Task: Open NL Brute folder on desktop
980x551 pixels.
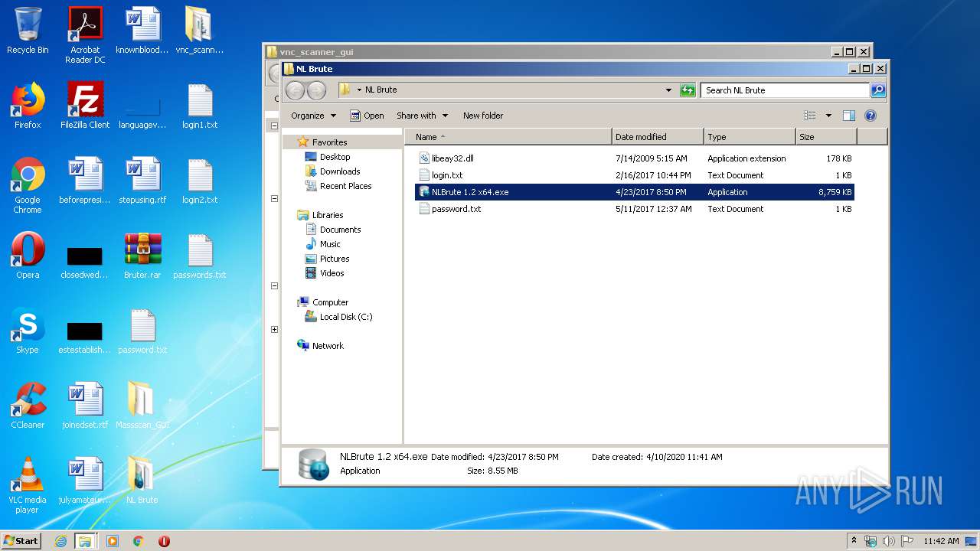Action: [142, 481]
